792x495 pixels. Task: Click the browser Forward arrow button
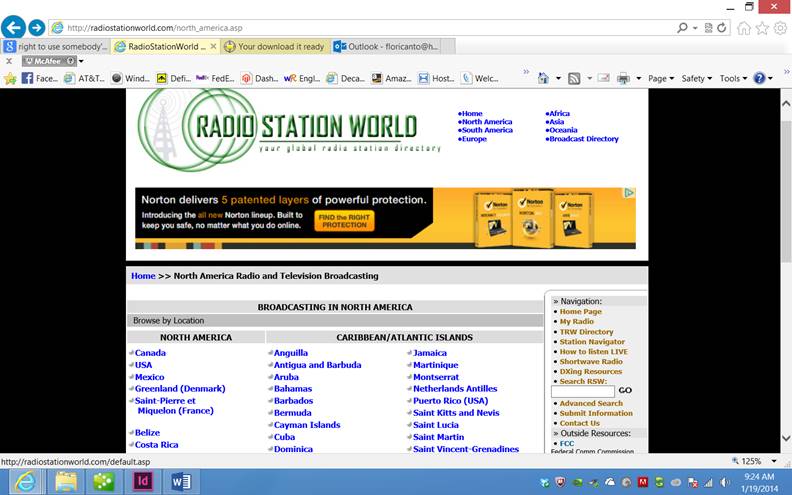pyautogui.click(x=37, y=28)
